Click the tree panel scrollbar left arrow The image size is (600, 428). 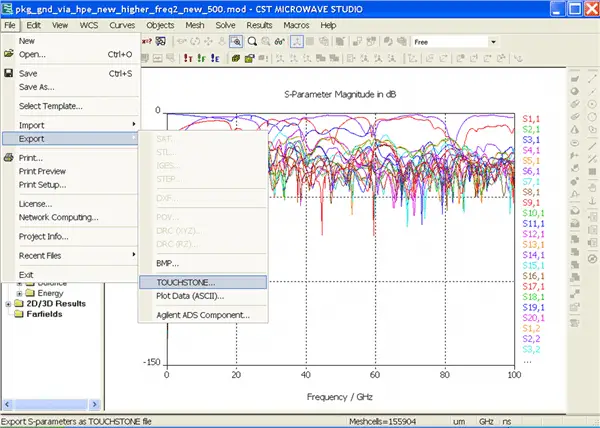pos(7,404)
